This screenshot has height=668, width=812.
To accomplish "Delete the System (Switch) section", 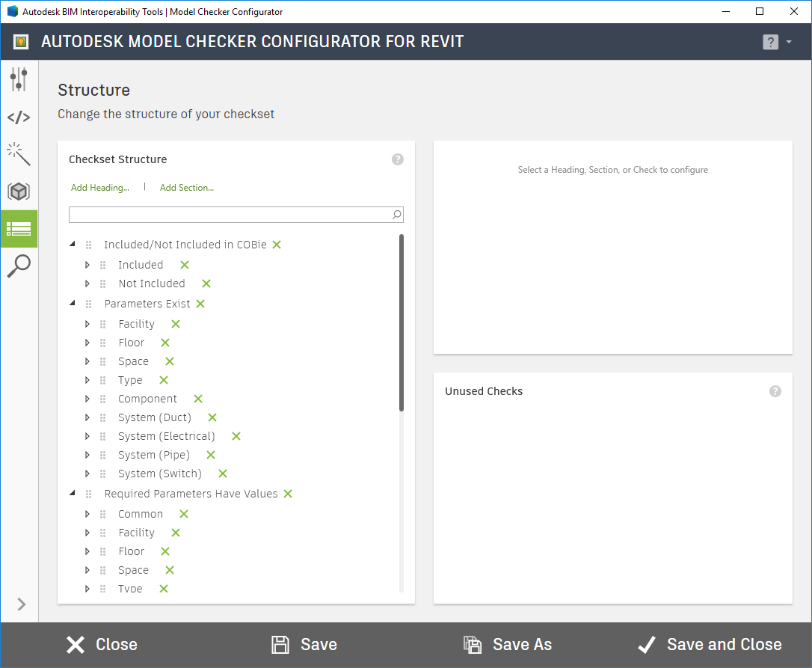I will click(223, 474).
